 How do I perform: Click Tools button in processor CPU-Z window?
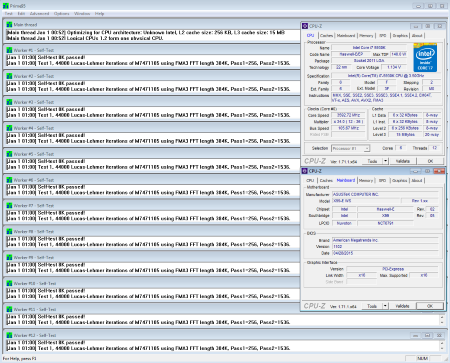tap(372, 161)
